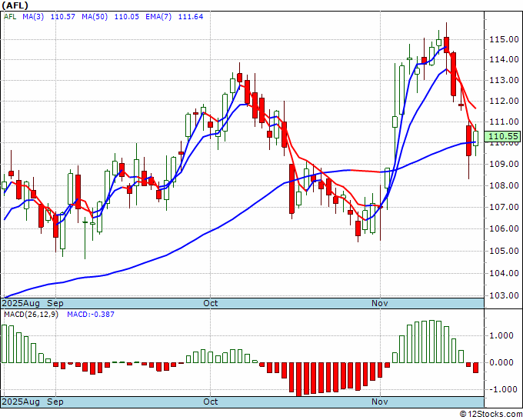Viewport: 523px width, 420px height.
Task: Click Nov on MACD date axis
Action: (x=380, y=402)
